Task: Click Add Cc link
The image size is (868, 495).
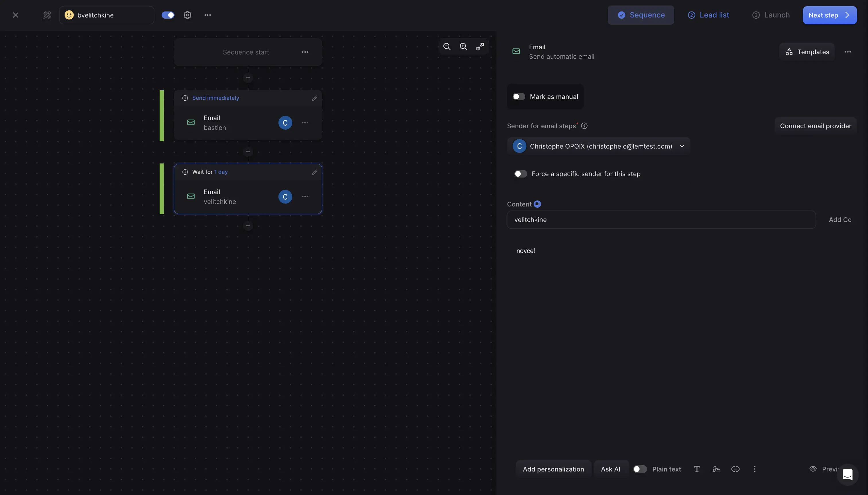Action: coord(840,220)
